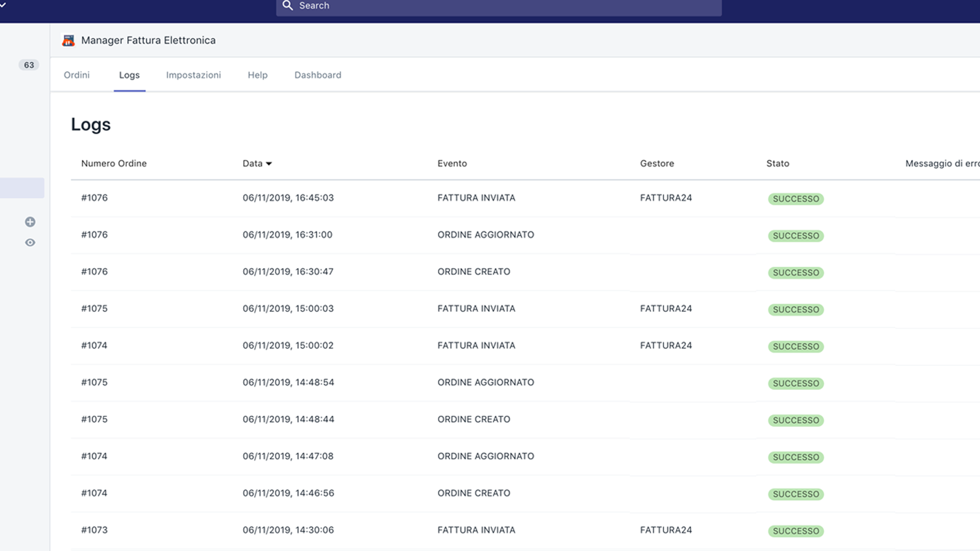980x551 pixels.
Task: Click date 06/11/2019, 16:45:03
Action: pos(288,198)
